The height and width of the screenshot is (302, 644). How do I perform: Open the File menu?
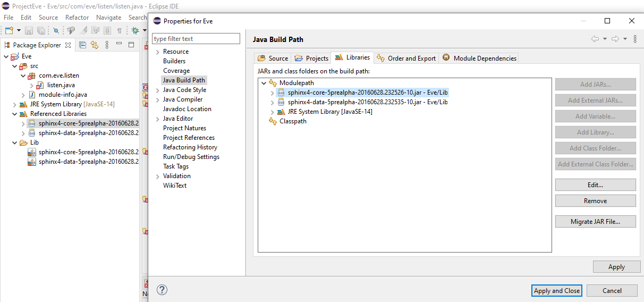(x=9, y=17)
